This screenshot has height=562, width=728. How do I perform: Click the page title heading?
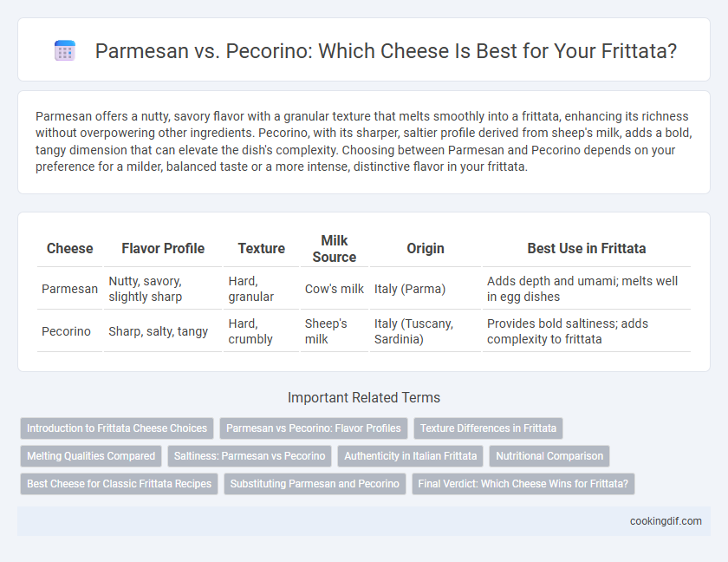386,50
